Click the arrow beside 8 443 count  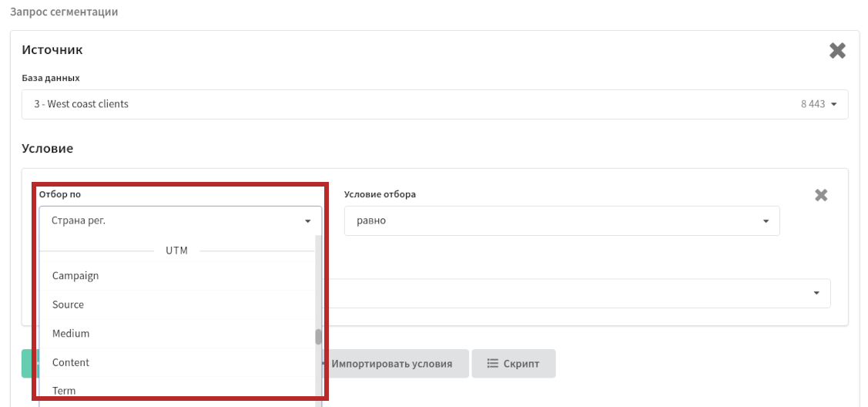click(833, 104)
